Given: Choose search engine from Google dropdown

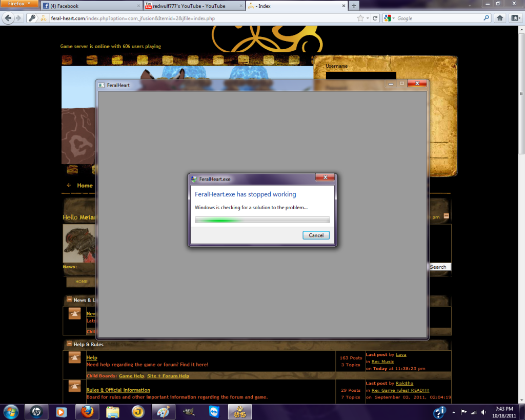Looking at the screenshot, I should click(x=390, y=18).
